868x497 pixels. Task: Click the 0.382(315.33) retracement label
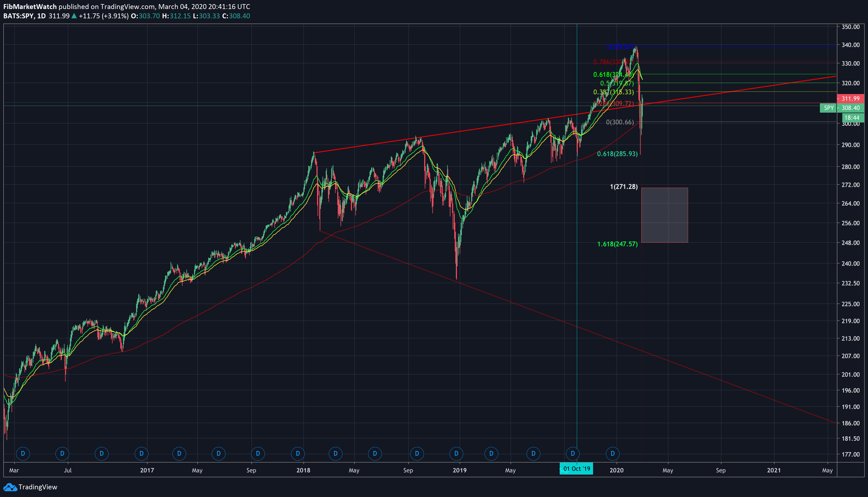tap(614, 92)
